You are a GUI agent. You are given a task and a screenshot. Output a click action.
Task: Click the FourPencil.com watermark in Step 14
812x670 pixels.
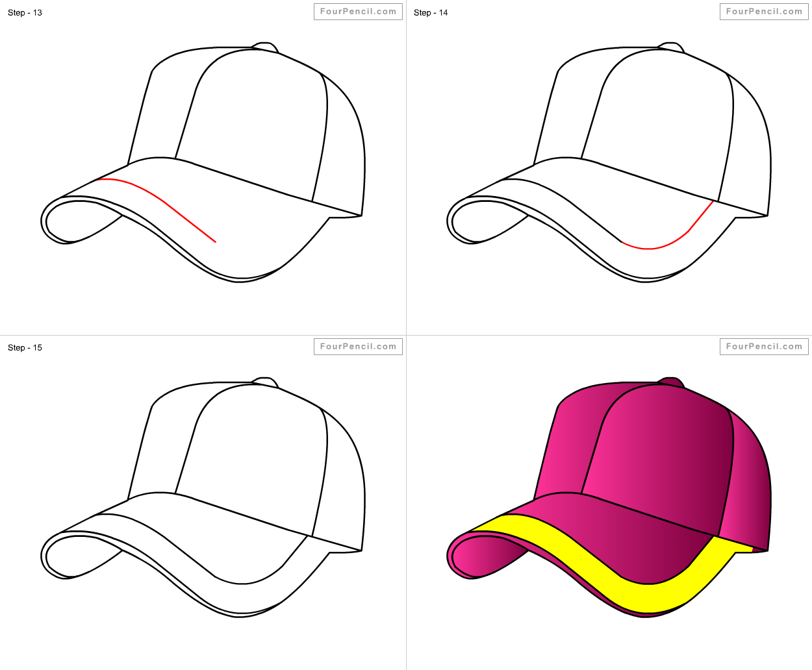pyautogui.click(x=764, y=11)
